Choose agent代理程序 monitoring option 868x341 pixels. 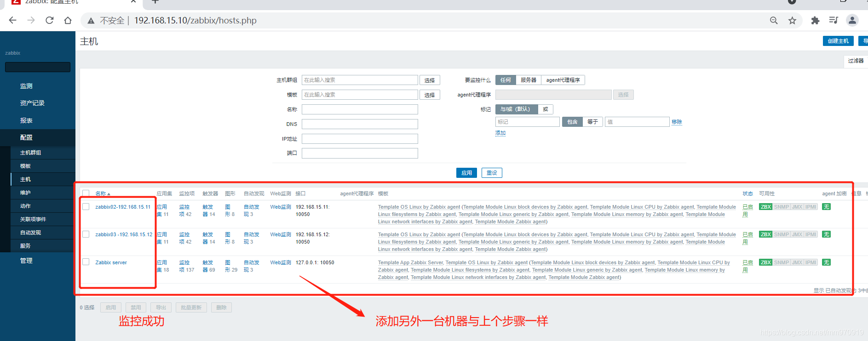[x=563, y=80]
